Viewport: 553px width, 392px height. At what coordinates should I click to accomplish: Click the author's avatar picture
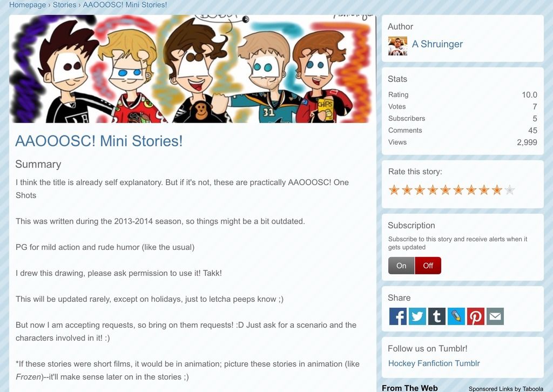[397, 46]
